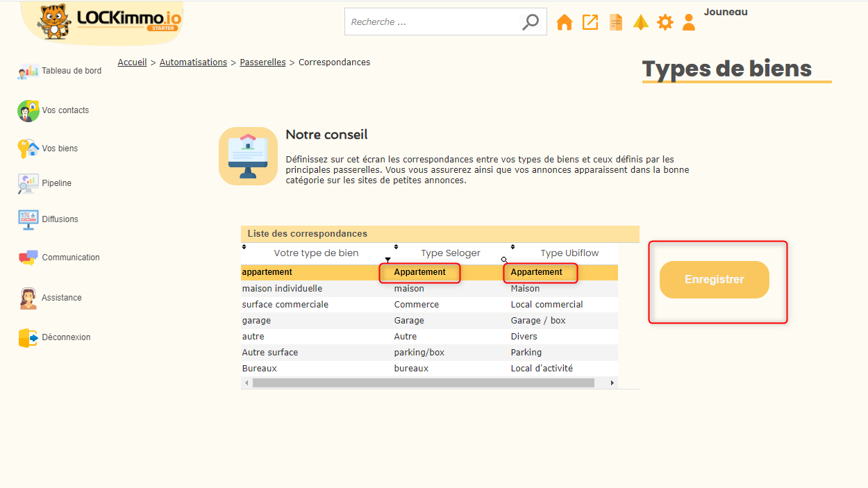Click the Vos contacts sidebar icon
The height and width of the screenshot is (488, 868).
(28, 110)
